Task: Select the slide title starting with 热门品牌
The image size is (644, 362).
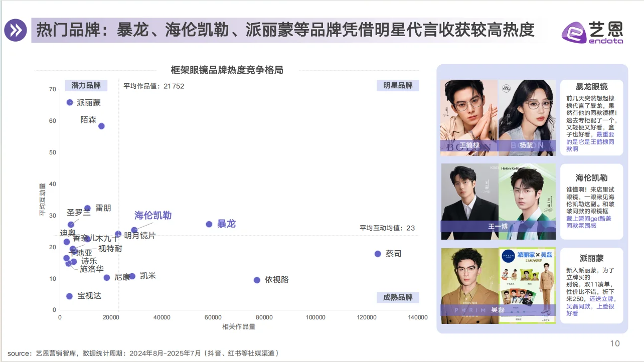Action: pos(285,30)
